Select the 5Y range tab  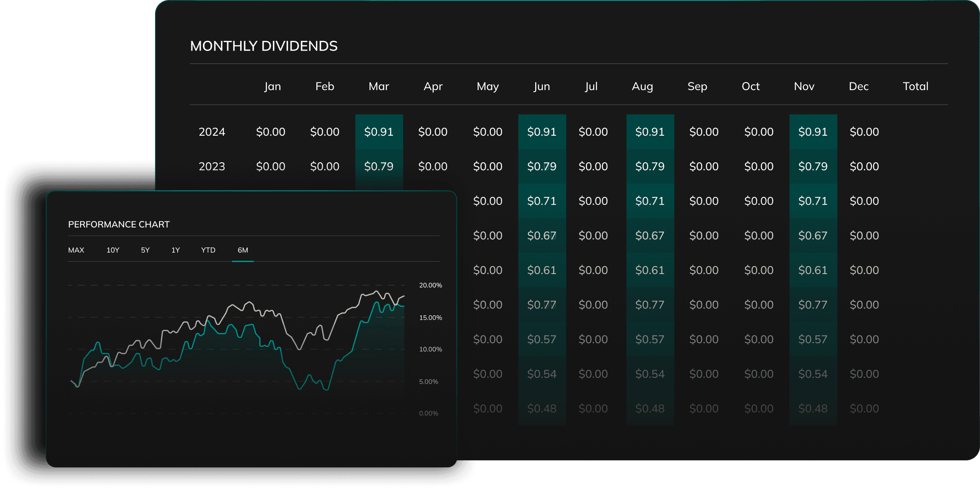[x=145, y=250]
